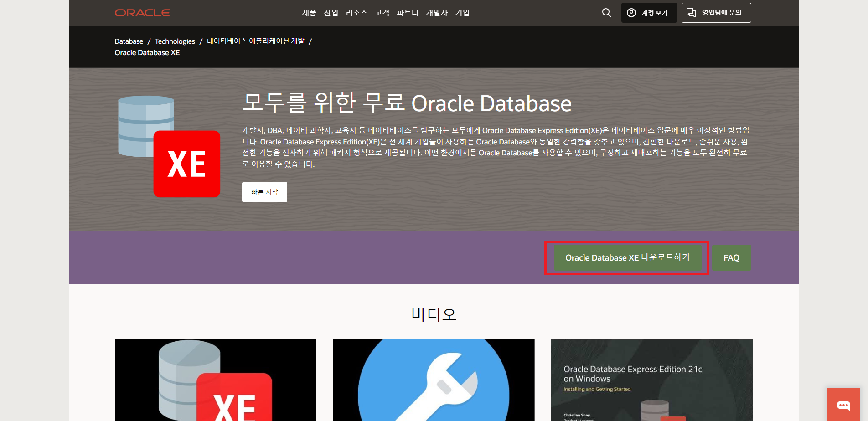Click the XE database hero image

pos(169,146)
